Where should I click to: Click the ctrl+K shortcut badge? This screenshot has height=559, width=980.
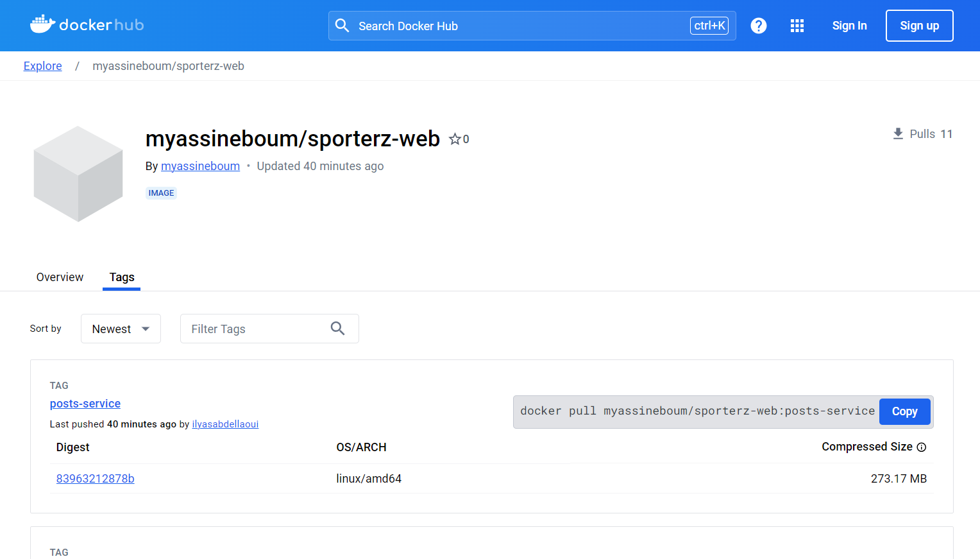pyautogui.click(x=709, y=26)
